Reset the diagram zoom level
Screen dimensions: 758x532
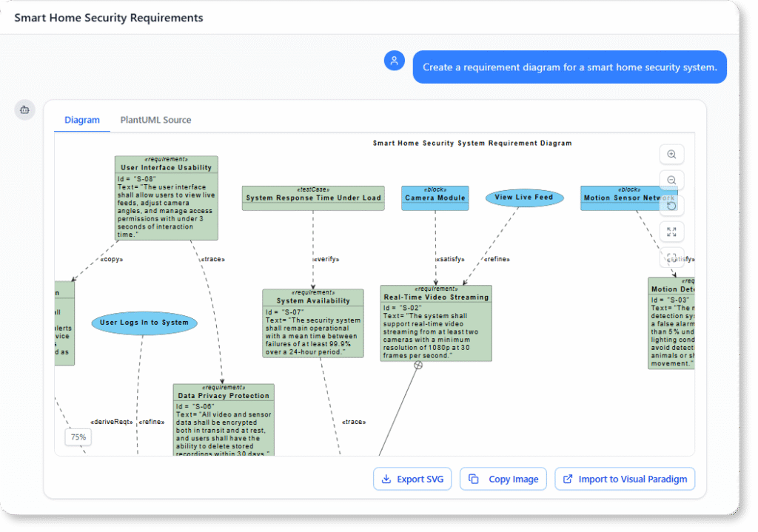point(671,206)
